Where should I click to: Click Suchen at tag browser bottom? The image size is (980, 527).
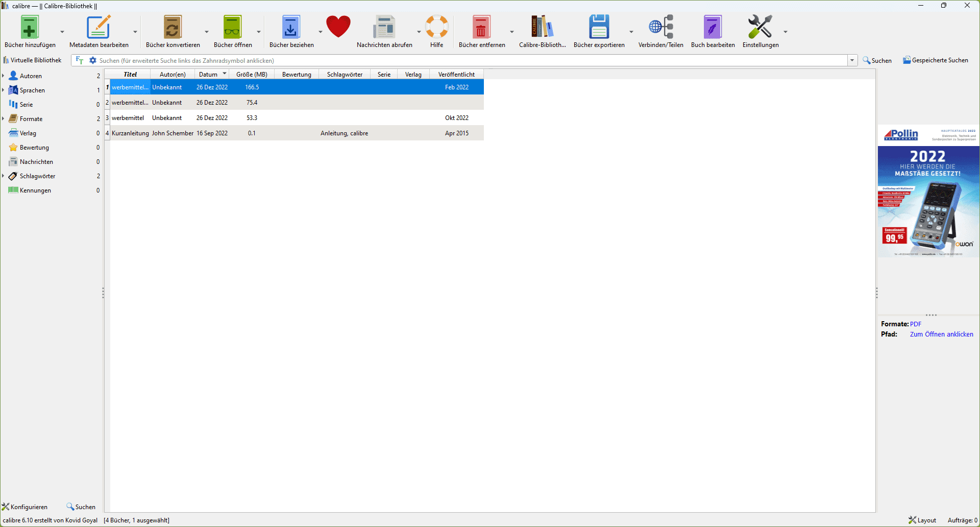tap(81, 507)
